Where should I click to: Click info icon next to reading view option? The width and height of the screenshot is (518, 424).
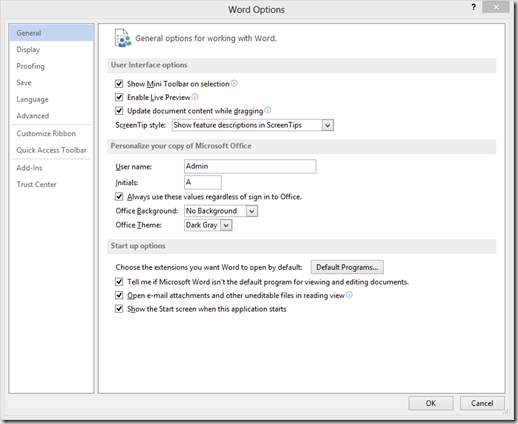click(x=349, y=295)
